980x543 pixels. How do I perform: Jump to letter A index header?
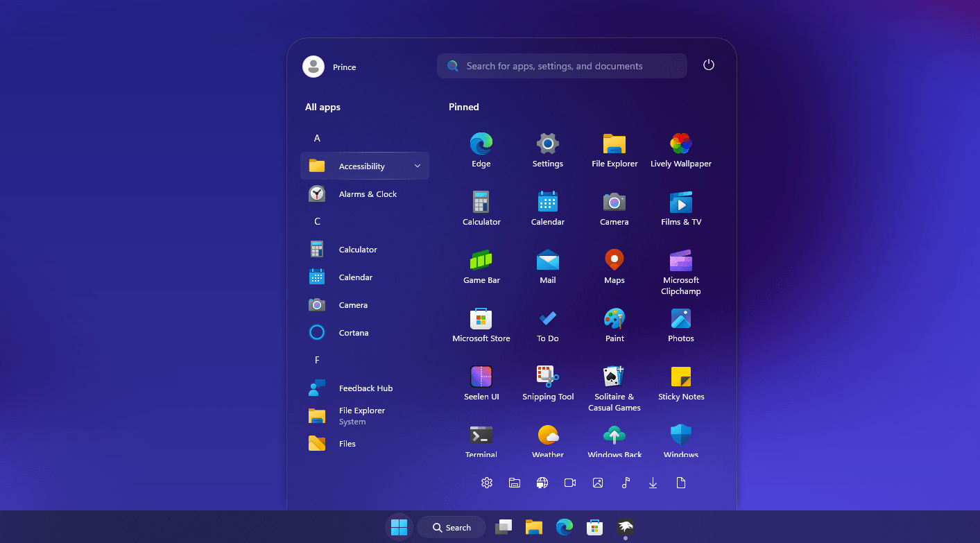coord(317,139)
